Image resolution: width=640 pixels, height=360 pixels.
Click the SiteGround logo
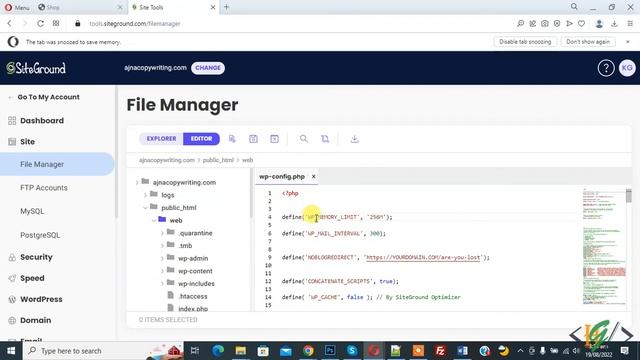click(x=36, y=68)
